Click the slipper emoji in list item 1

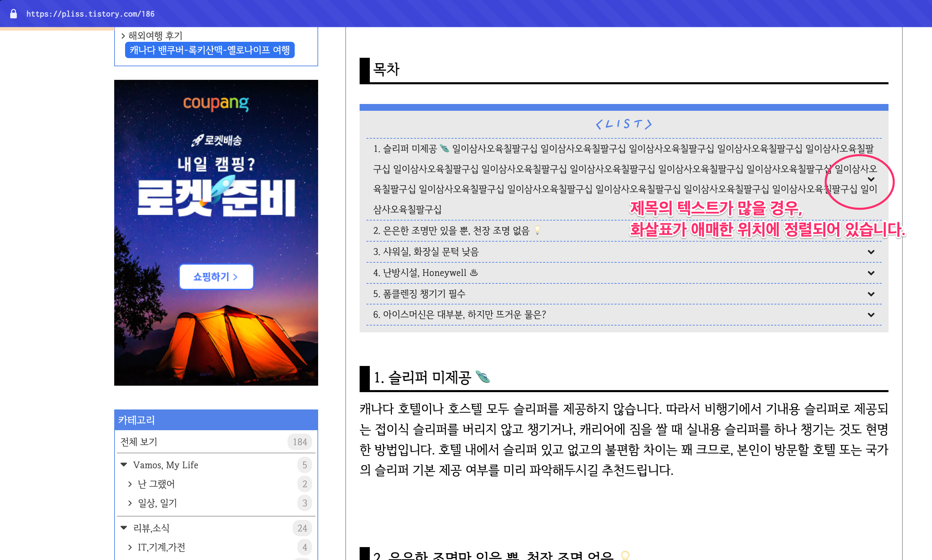coord(444,148)
